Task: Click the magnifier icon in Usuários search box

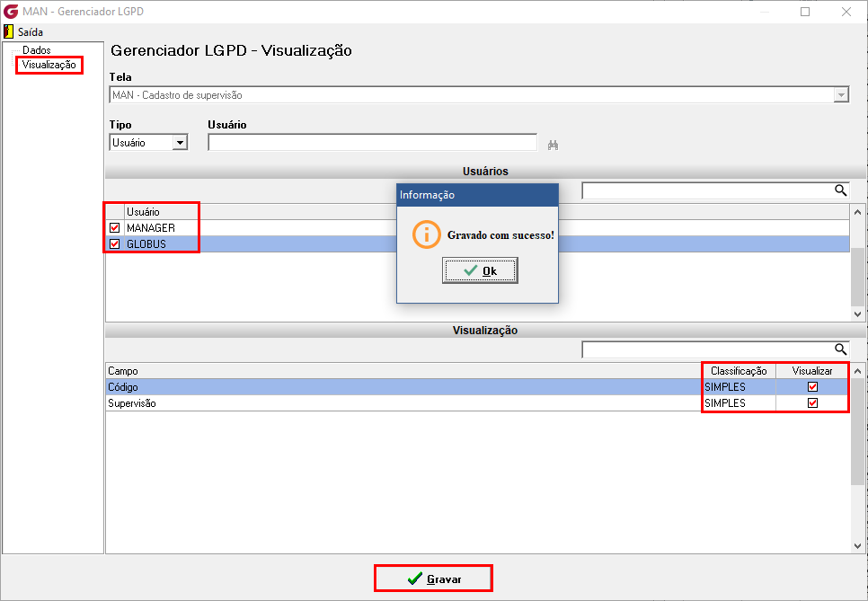Action: coord(840,190)
